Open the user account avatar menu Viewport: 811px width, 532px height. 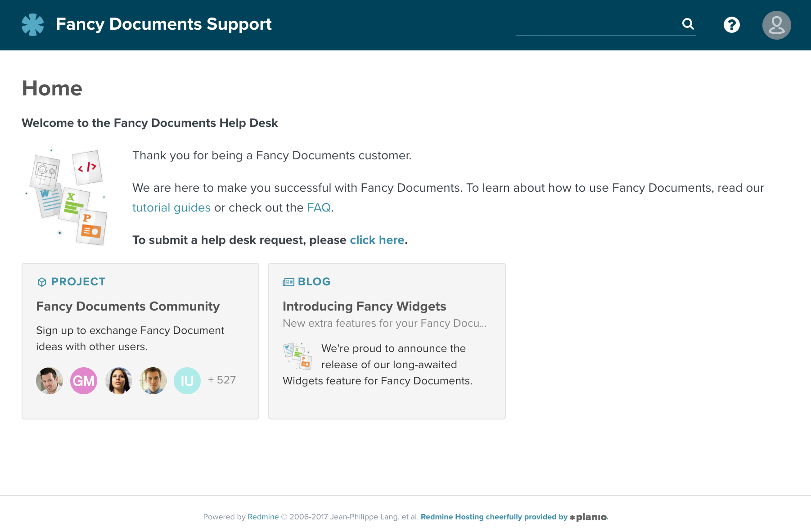pos(776,25)
